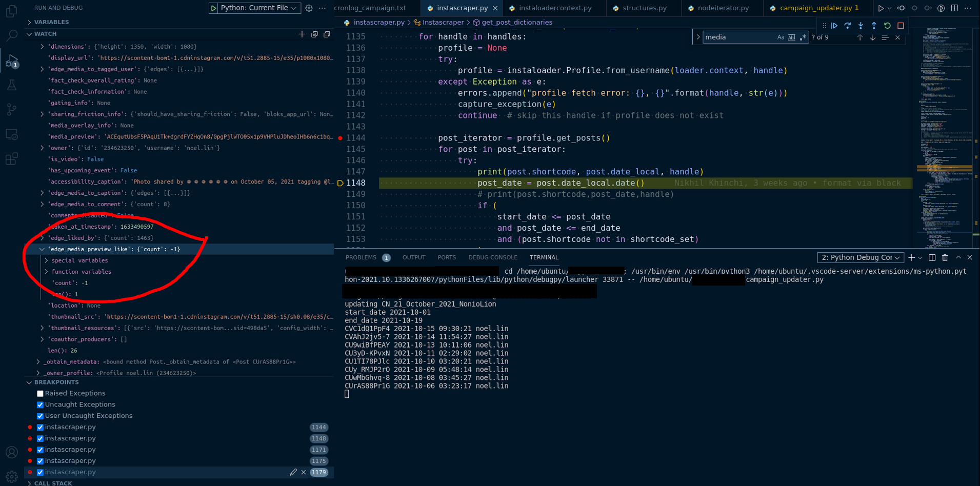Split the terminal panel
This screenshot has height=486, width=980.
(x=932, y=258)
